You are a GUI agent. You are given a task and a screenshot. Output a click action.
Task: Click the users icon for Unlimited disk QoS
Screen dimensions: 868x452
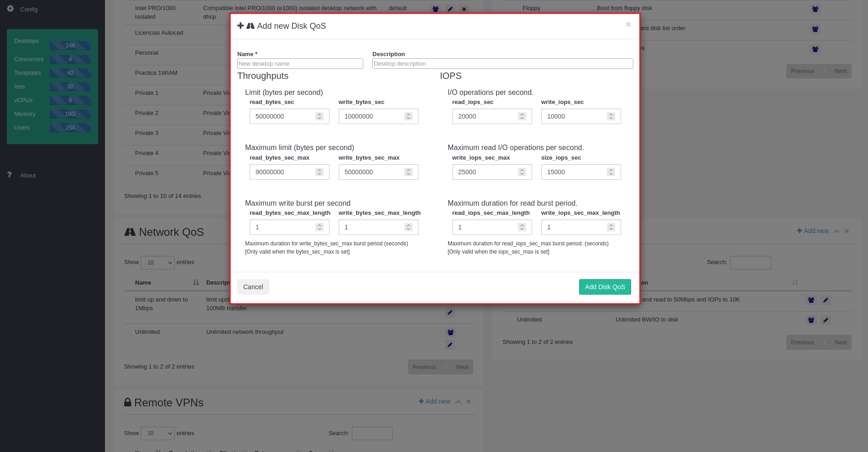click(x=811, y=320)
